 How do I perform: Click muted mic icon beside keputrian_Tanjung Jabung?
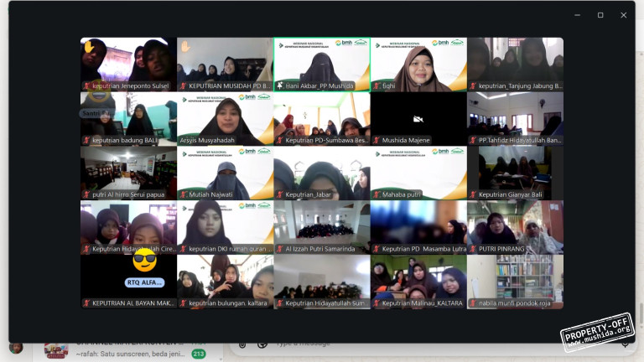[x=473, y=86]
